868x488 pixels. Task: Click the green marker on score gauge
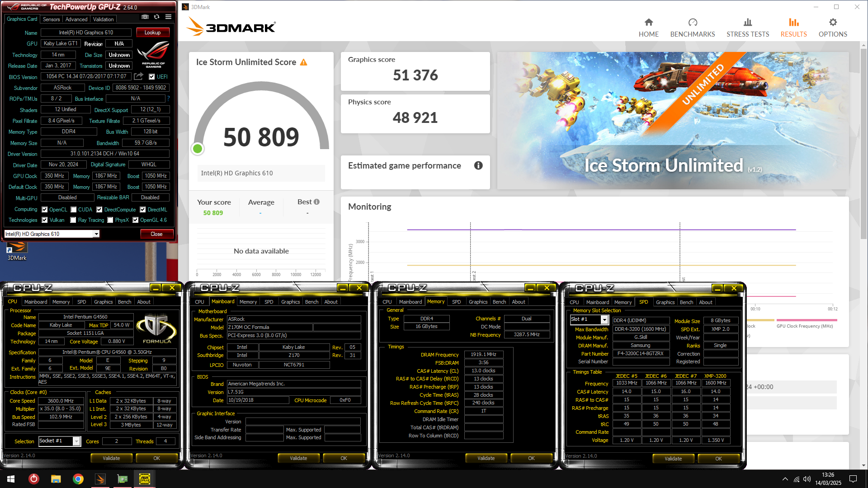(x=198, y=149)
